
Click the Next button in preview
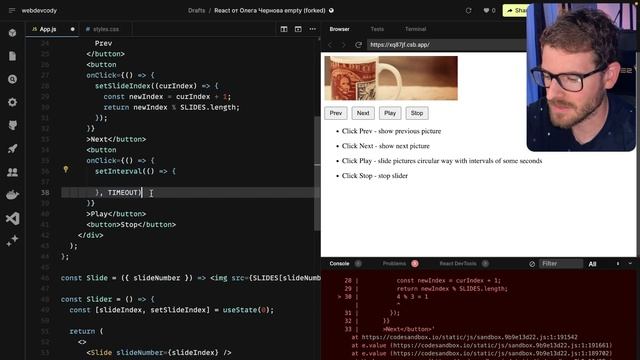[363, 113]
